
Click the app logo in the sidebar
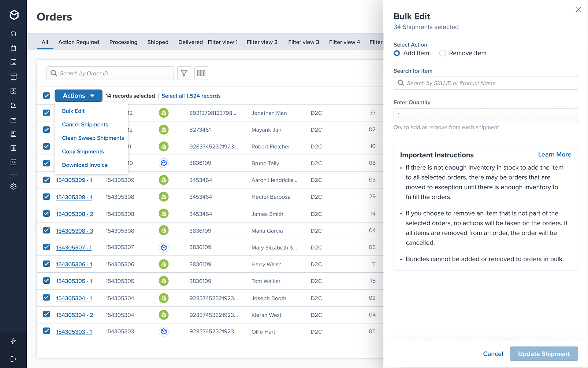(14, 15)
